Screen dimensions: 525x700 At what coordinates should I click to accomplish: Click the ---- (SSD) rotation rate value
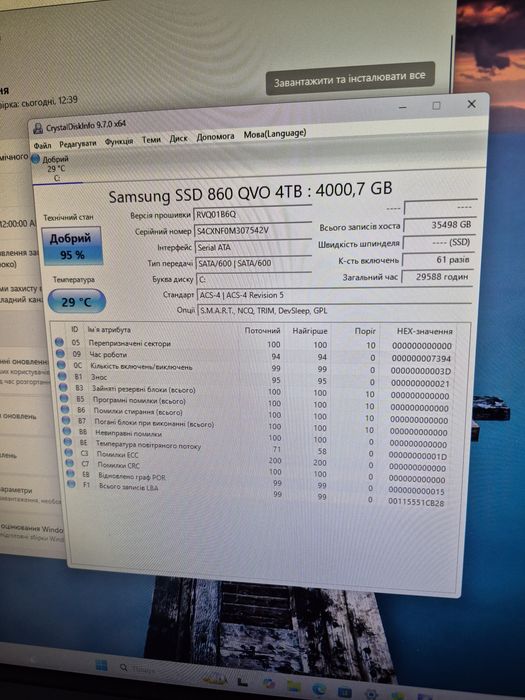point(438,242)
